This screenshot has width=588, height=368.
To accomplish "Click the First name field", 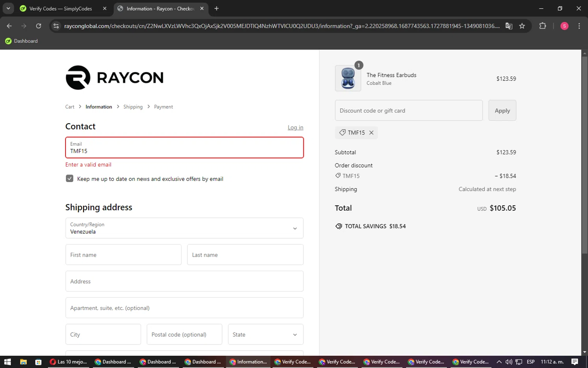I will [x=123, y=255].
